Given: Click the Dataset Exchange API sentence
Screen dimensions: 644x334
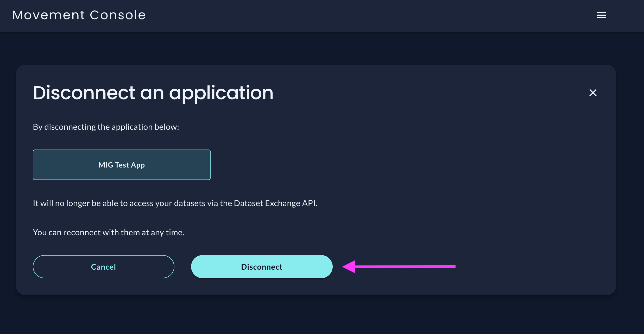Looking at the screenshot, I should pyautogui.click(x=175, y=203).
